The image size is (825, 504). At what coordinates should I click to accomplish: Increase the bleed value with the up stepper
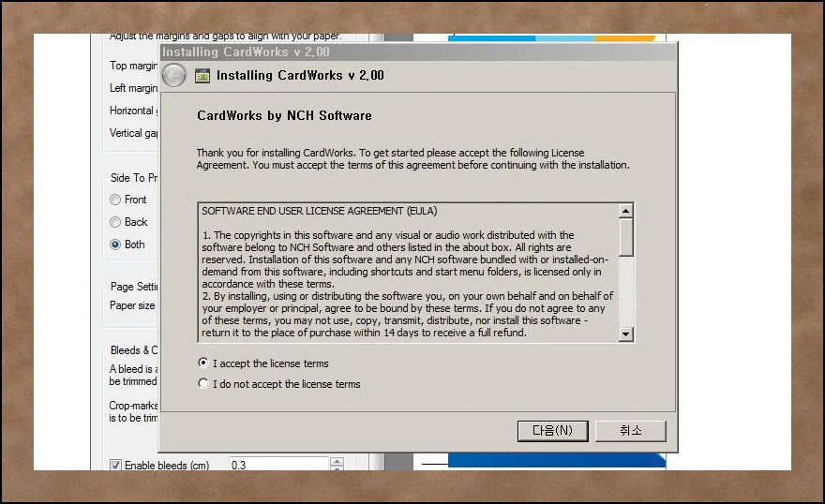click(x=337, y=461)
